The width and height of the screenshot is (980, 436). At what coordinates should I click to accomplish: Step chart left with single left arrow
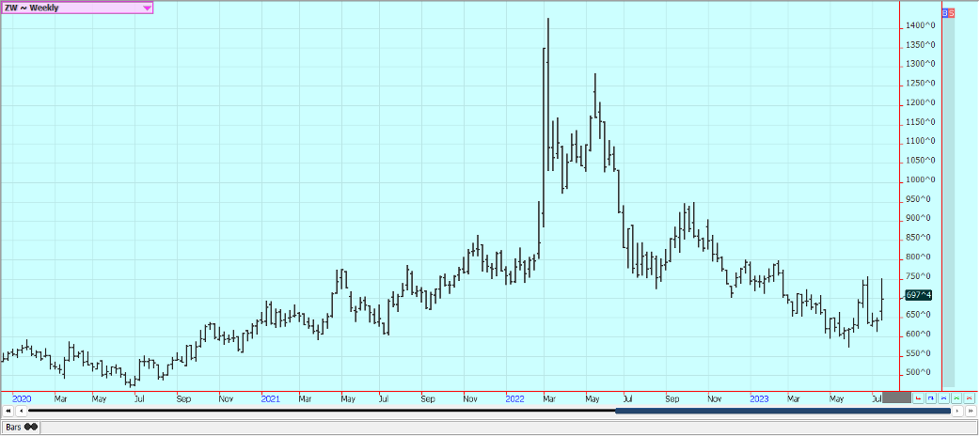(x=22, y=411)
